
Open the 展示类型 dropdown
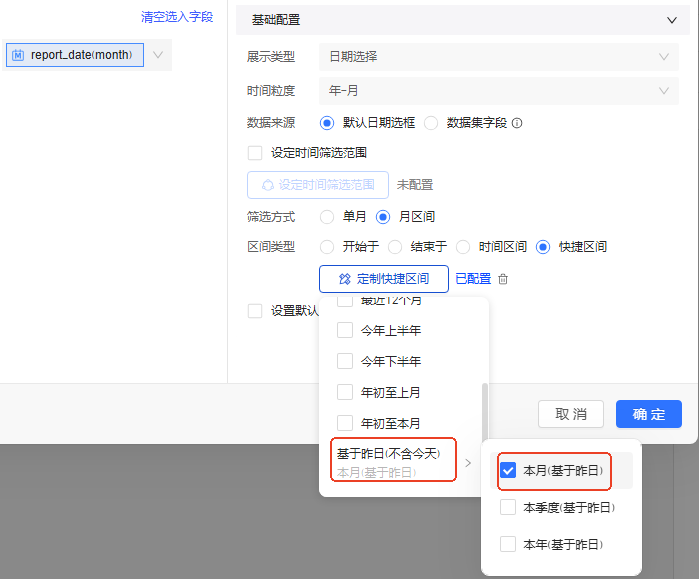tap(497, 57)
